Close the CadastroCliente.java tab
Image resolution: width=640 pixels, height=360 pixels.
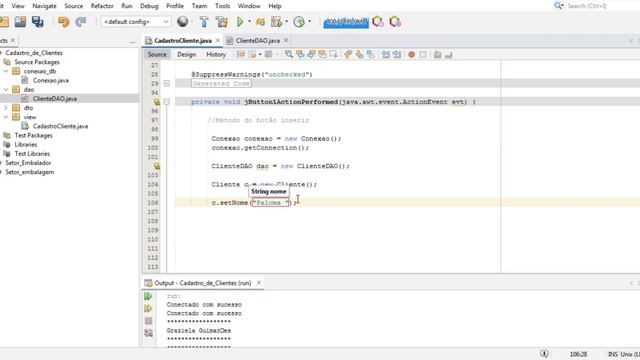(218, 40)
